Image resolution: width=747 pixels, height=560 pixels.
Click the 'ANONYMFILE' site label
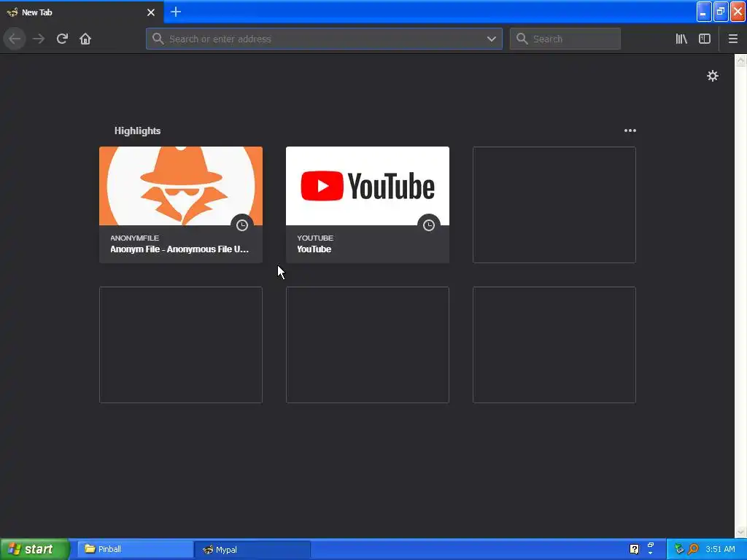pos(134,238)
